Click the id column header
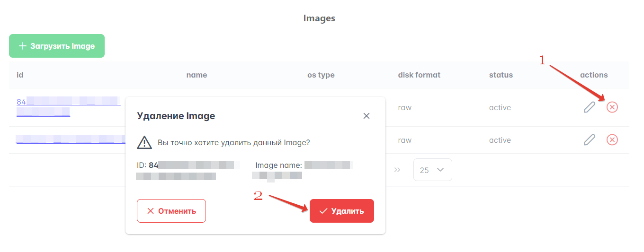644x252 pixels. 20,75
